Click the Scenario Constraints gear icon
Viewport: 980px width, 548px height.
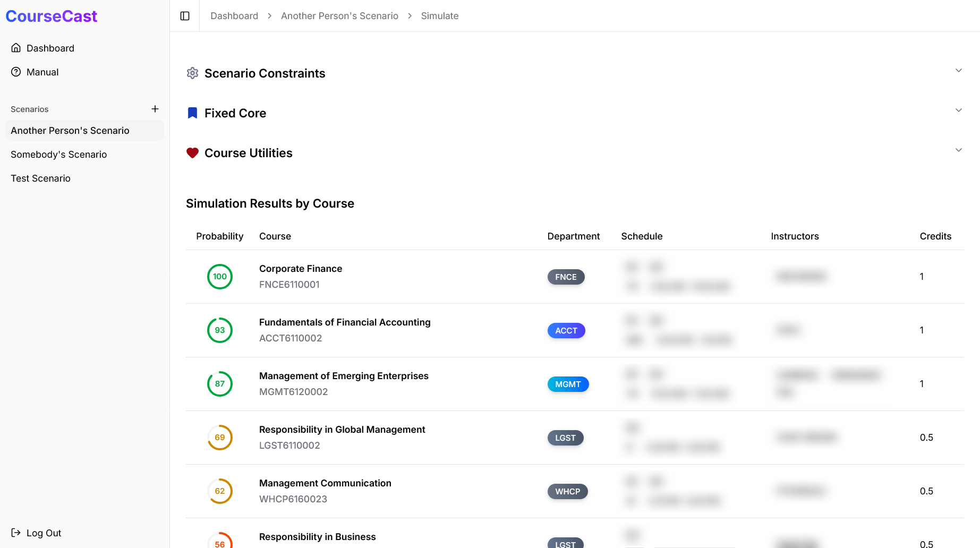(x=192, y=73)
